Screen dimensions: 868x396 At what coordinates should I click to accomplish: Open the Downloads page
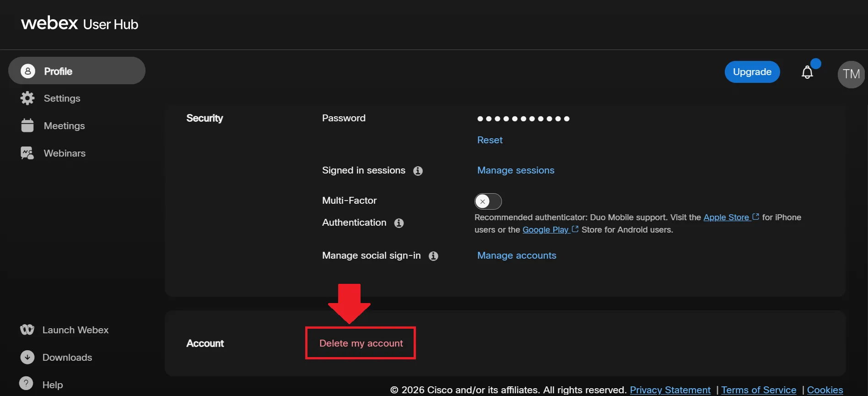[67, 358]
